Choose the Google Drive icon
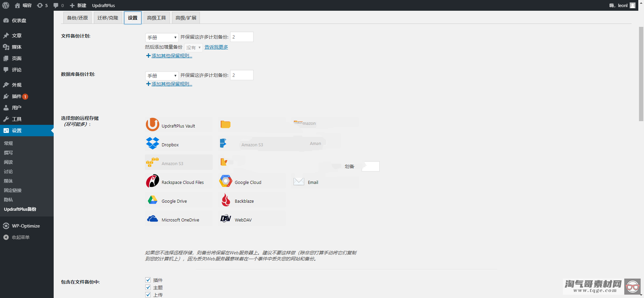The height and width of the screenshot is (298, 644). click(x=153, y=200)
